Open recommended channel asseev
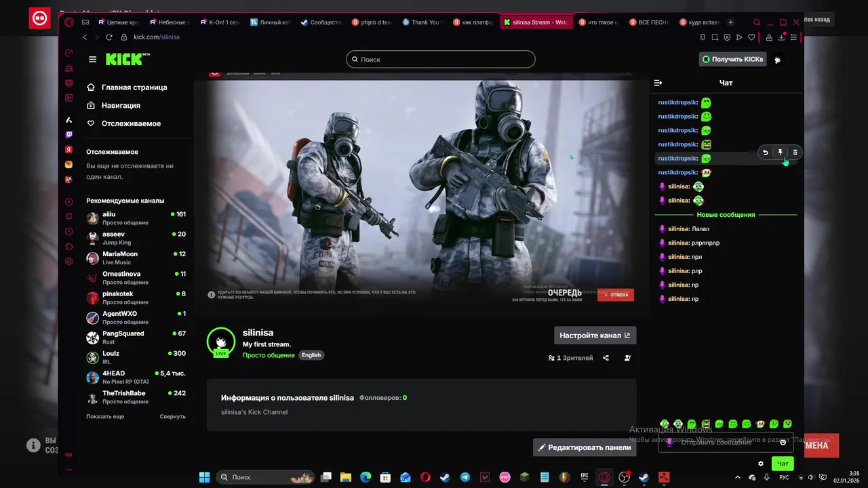This screenshot has height=488, width=868. [x=136, y=238]
